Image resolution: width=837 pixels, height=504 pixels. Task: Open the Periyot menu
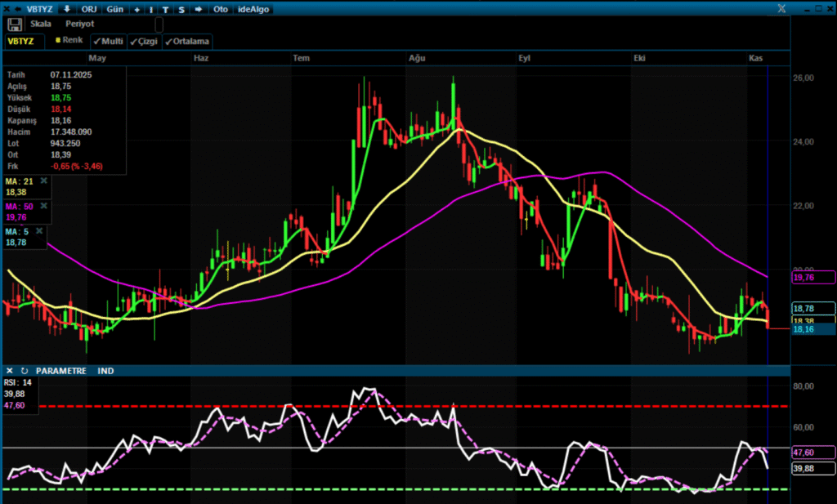(79, 25)
